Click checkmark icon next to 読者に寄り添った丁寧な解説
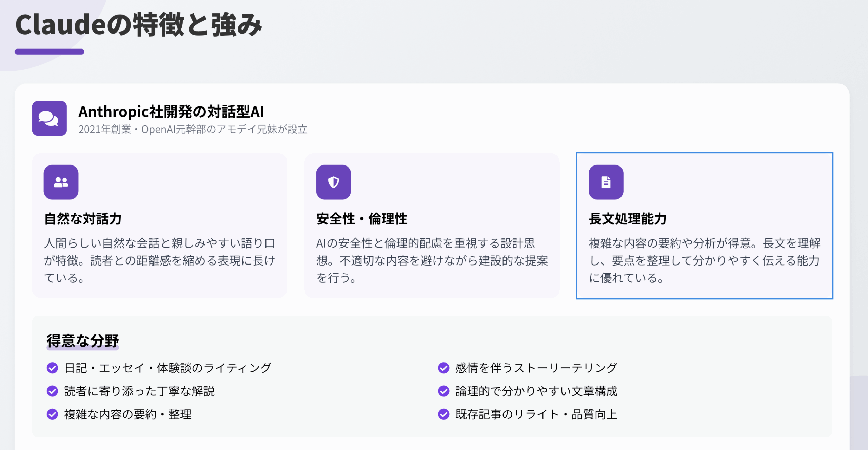 [x=52, y=391]
